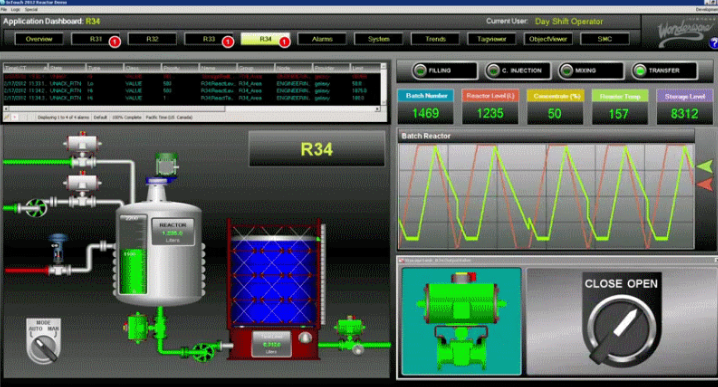Screen dimensions: 718x387
Task: Select the green inlet pump icon
Action: [x=36, y=207]
